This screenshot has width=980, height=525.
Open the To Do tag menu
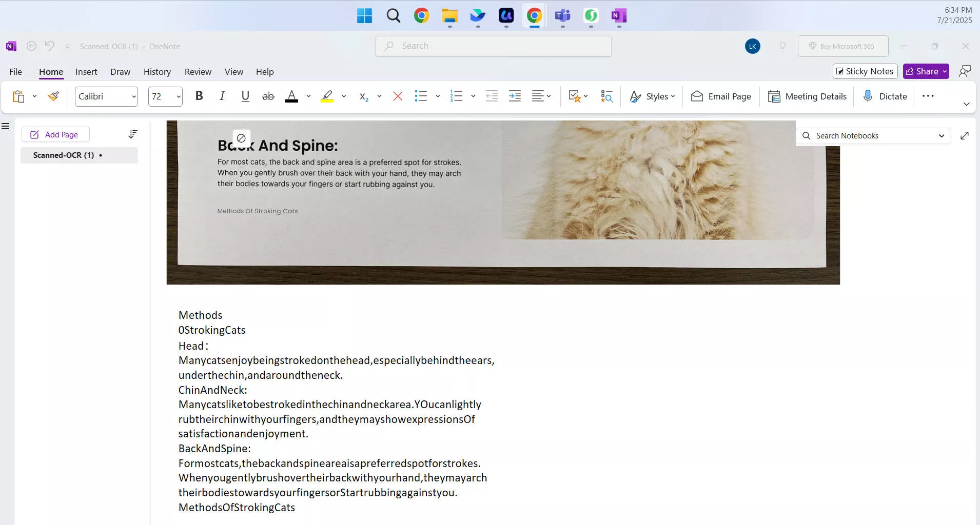pos(578,96)
